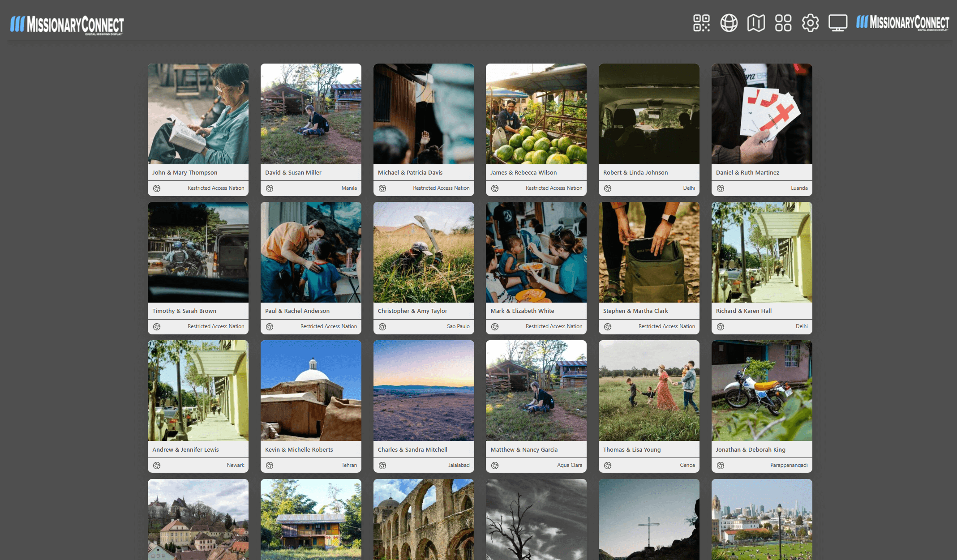Screen dimensions: 957x560
Task: Open Paul & Rachel Anderson's card photo
Action: point(311,252)
